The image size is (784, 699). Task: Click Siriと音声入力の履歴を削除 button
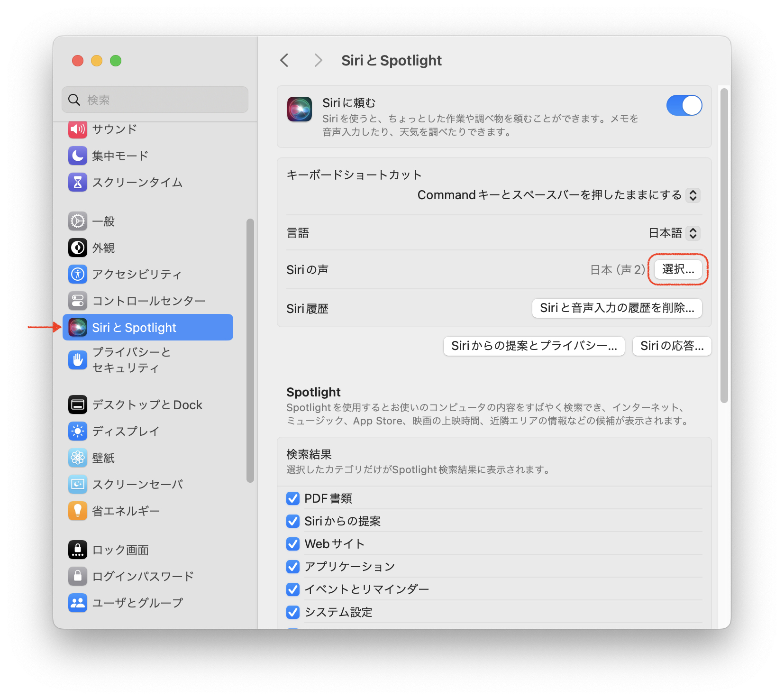pos(617,308)
